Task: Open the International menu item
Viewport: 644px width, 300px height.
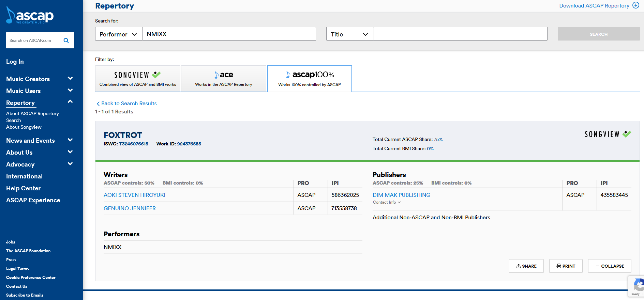Action: pyautogui.click(x=24, y=176)
